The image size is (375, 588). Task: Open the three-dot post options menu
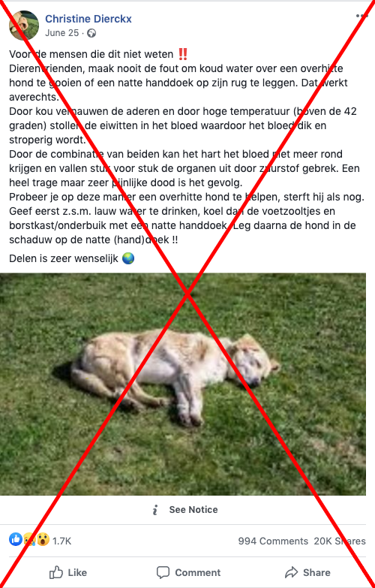click(x=361, y=16)
